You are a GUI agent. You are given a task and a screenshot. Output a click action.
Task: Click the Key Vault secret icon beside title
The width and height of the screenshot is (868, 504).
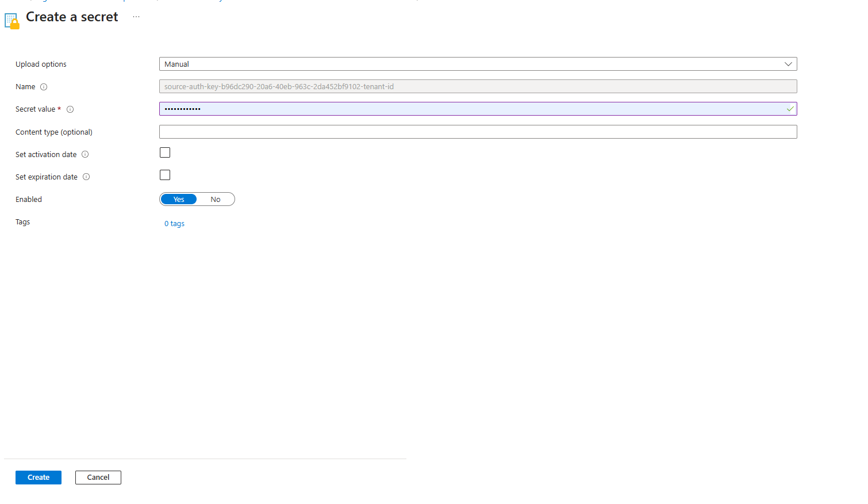pos(12,21)
